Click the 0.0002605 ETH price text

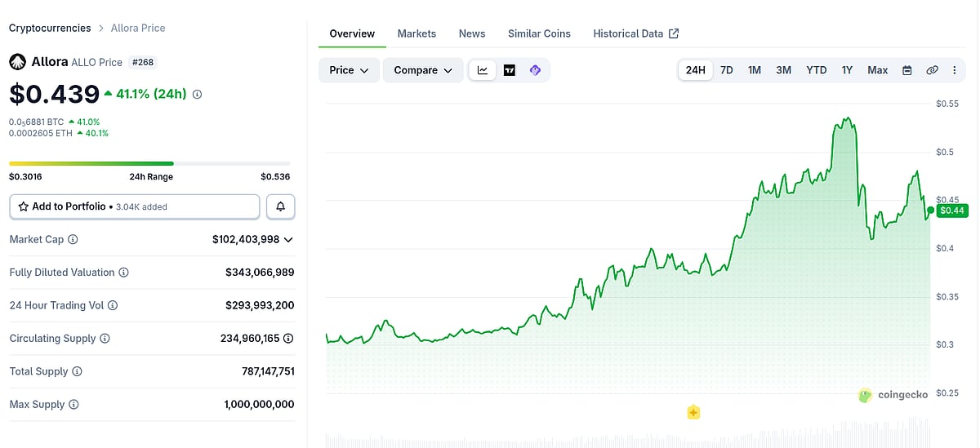41,133
